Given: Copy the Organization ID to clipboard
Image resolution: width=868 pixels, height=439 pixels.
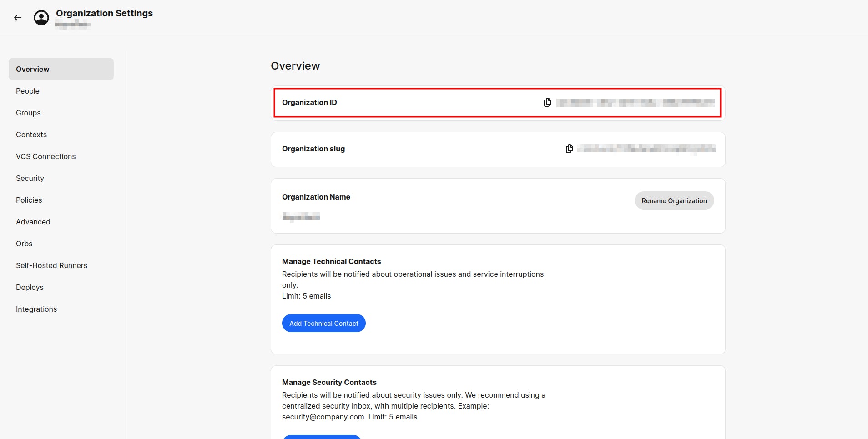Looking at the screenshot, I should point(547,102).
